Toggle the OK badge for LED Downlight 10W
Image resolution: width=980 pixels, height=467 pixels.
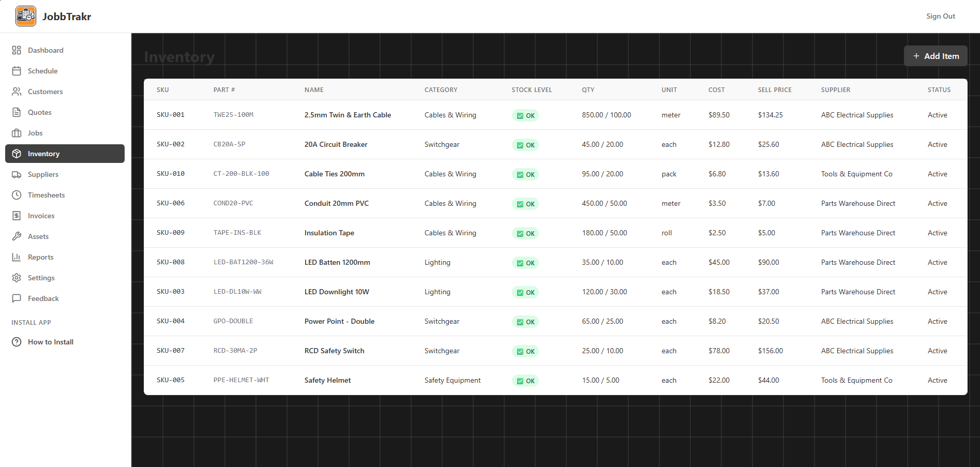pyautogui.click(x=525, y=292)
